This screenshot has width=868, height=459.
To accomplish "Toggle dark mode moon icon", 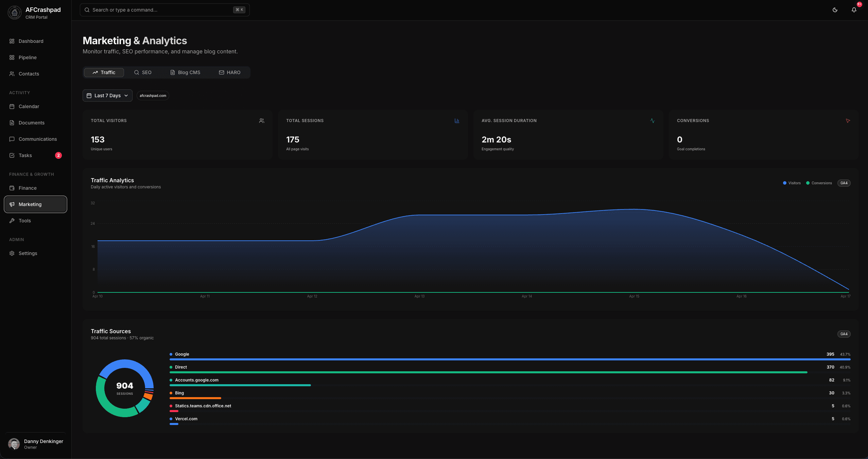I will coord(835,10).
